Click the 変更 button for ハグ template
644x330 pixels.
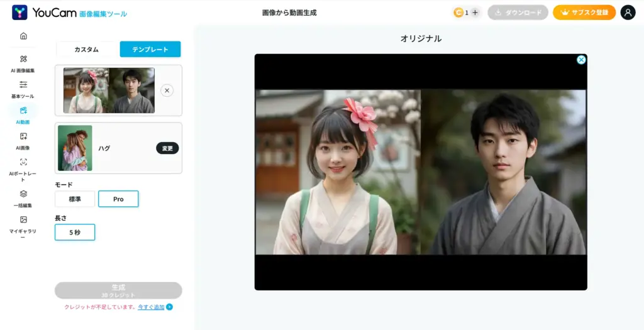coord(167,148)
